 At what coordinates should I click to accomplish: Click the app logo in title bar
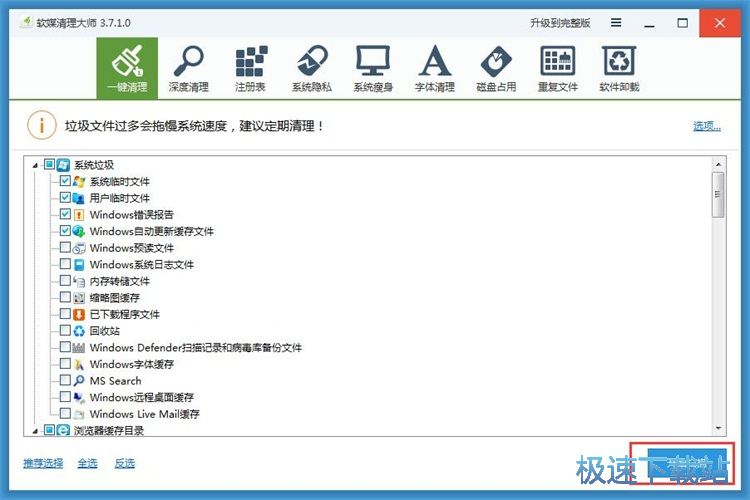click(26, 22)
